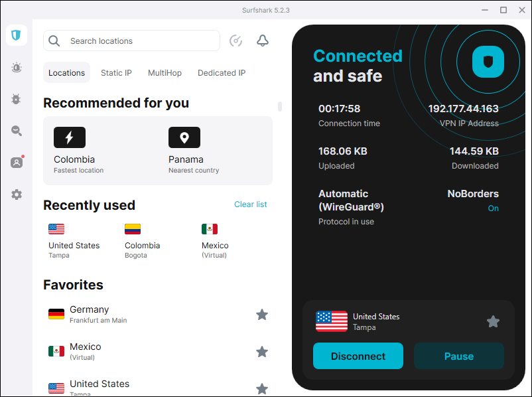Select United States Tampa in Recently used
Screen dimensions: 532x397
pos(74,241)
